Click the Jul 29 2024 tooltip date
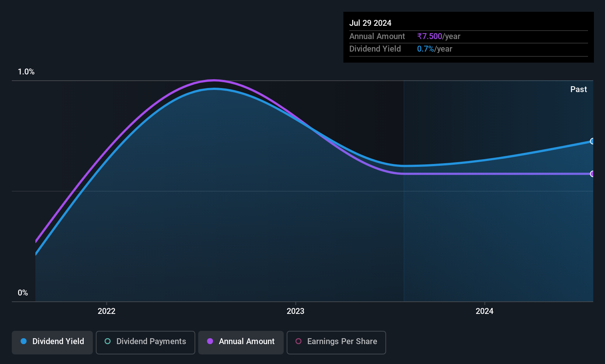This screenshot has height=364, width=605. pyautogui.click(x=370, y=23)
